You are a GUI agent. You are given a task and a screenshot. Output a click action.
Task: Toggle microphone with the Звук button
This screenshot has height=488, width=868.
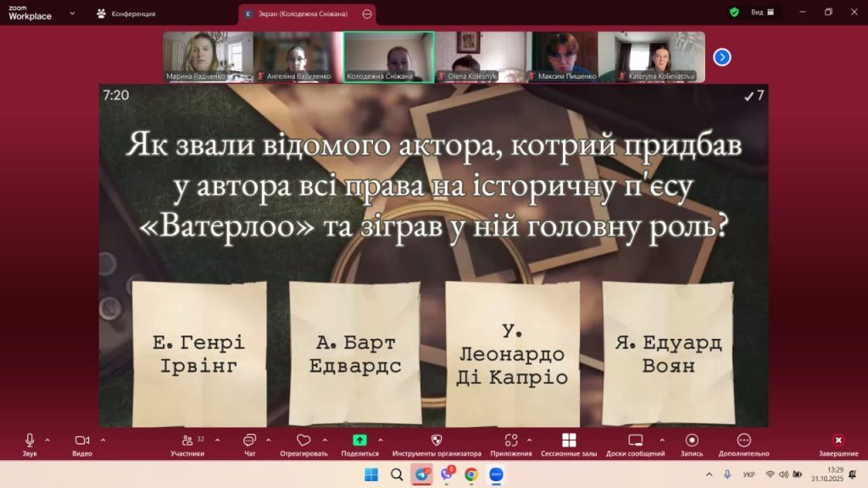point(30,441)
